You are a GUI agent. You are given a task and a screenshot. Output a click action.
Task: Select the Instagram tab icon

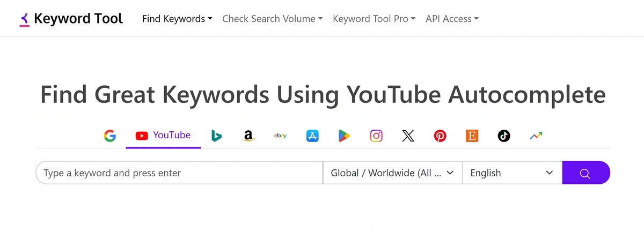point(376,136)
